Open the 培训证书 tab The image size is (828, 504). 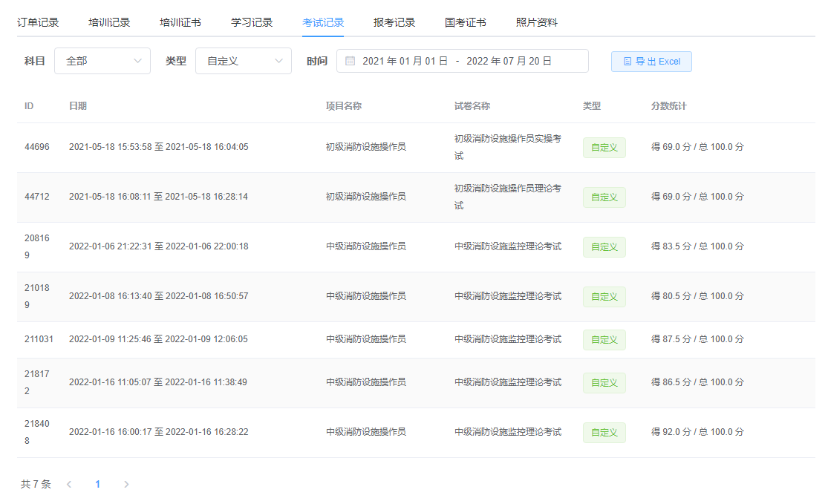point(180,22)
